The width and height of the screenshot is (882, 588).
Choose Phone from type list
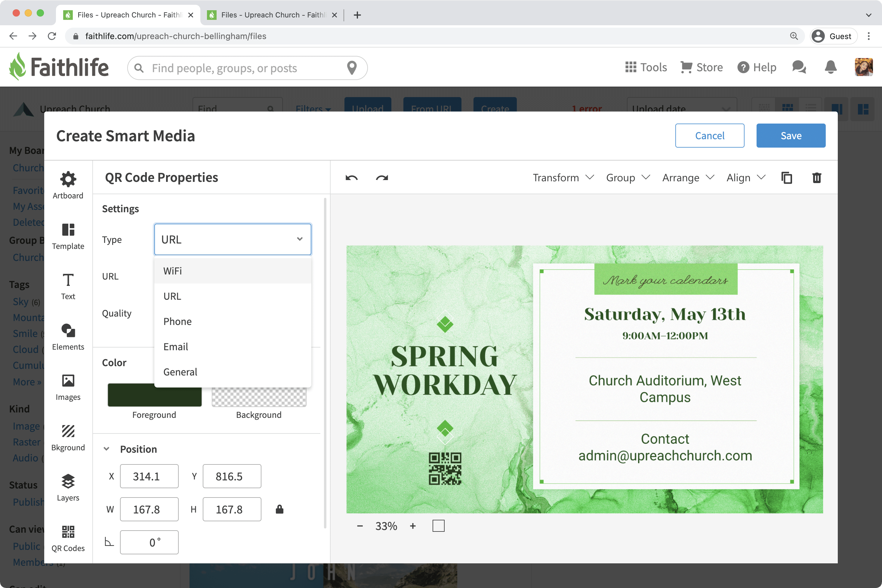click(x=233, y=321)
